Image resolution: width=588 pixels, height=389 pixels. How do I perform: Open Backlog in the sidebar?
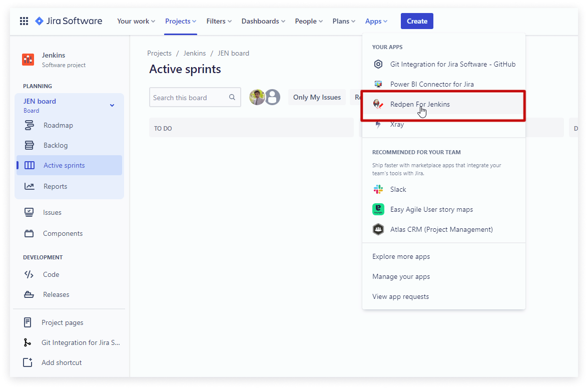coord(70,145)
